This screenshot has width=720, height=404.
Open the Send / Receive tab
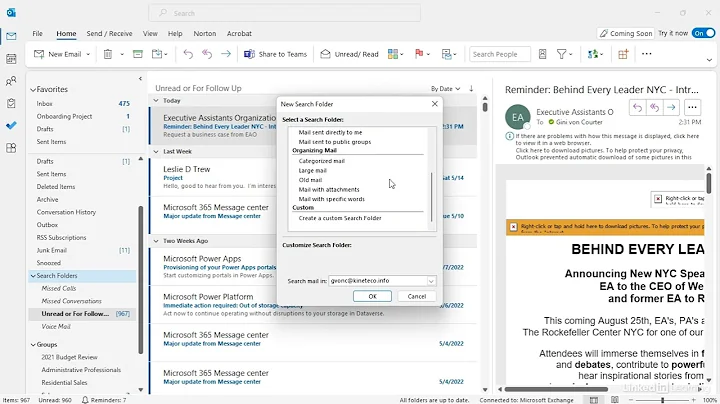pos(109,34)
